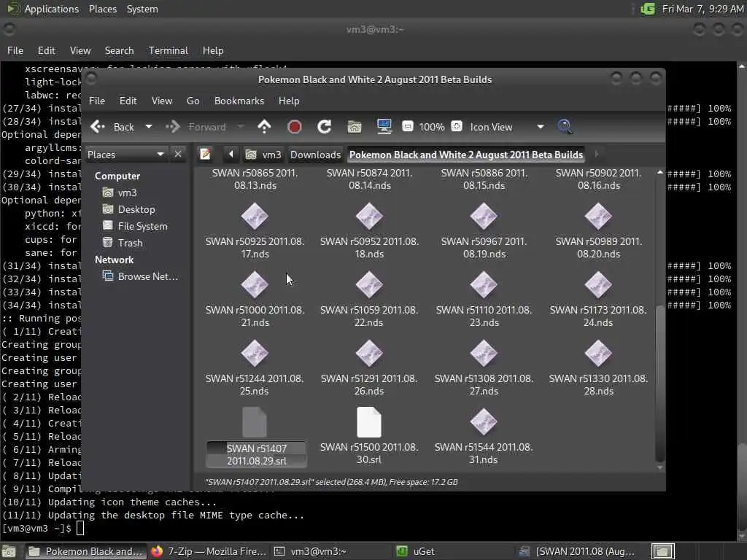Click the uGet tray icon in top panel

pos(648,9)
